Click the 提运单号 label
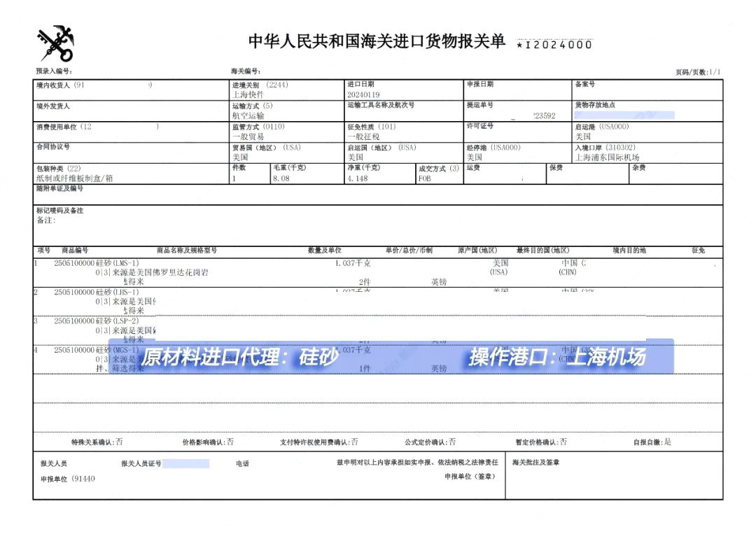 pyautogui.click(x=479, y=104)
